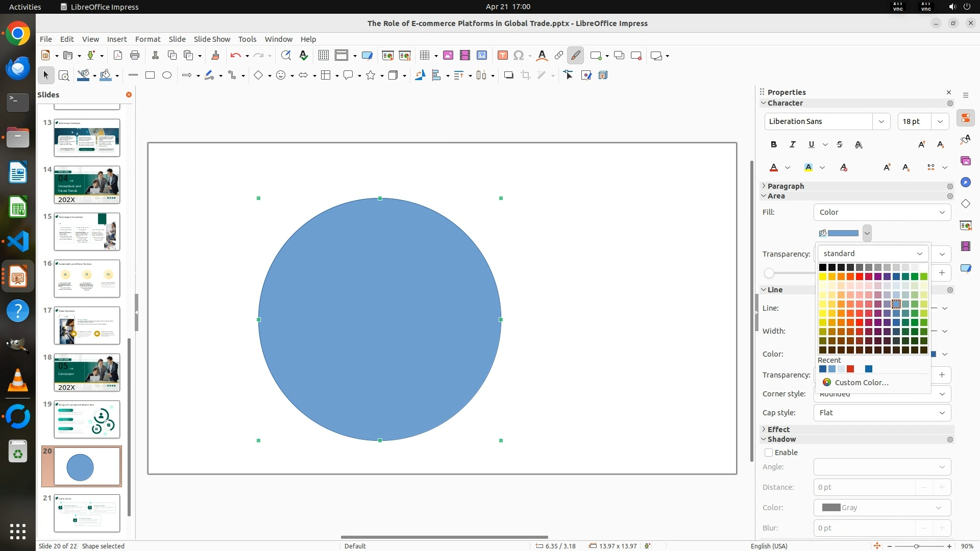Click the Crop image tool icon

point(526,76)
